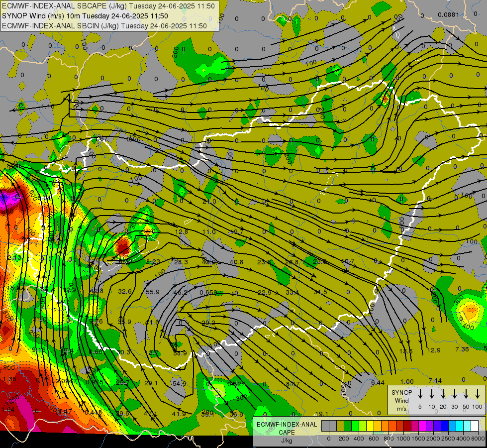This screenshot has height=448, width=487.
Task: Click the SBCAPE header line in title box
Action: (x=108, y=6)
